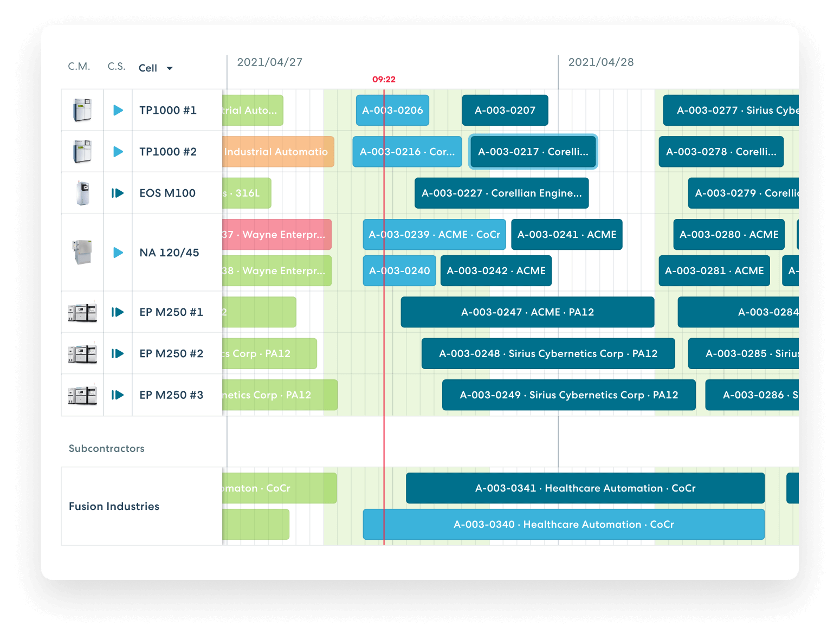Click the TP1000 #2 machine thumbnail
This screenshot has width=840, height=633.
82,152
